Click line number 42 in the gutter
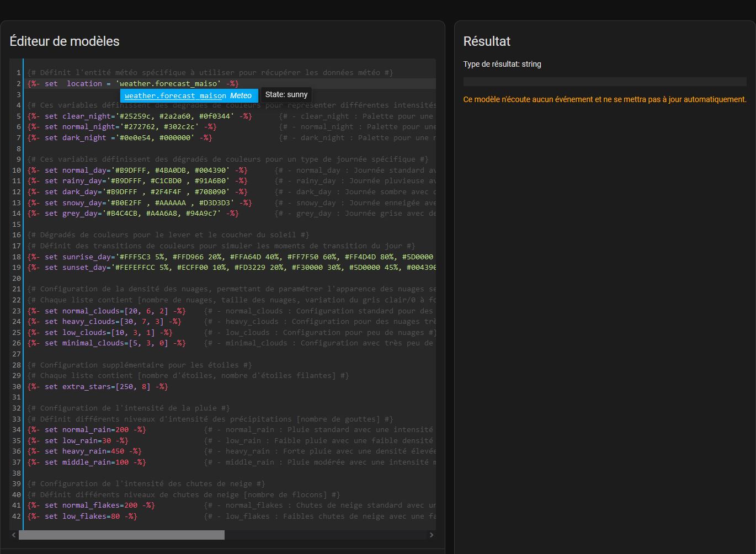 pos(17,516)
